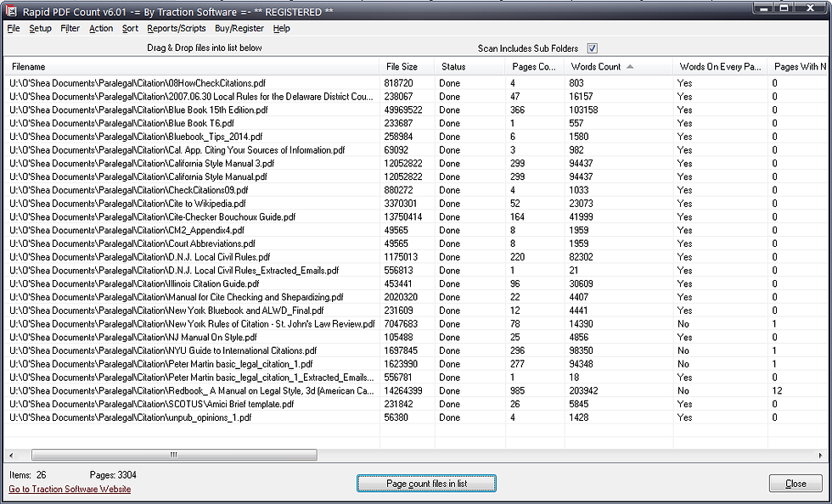Click pages count value 985

[517, 391]
